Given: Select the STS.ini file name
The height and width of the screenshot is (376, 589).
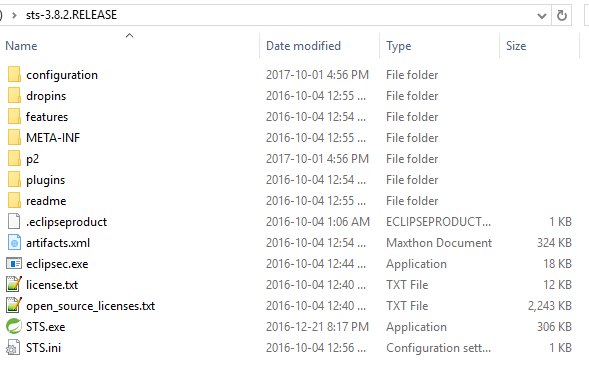Looking at the screenshot, I should [43, 348].
